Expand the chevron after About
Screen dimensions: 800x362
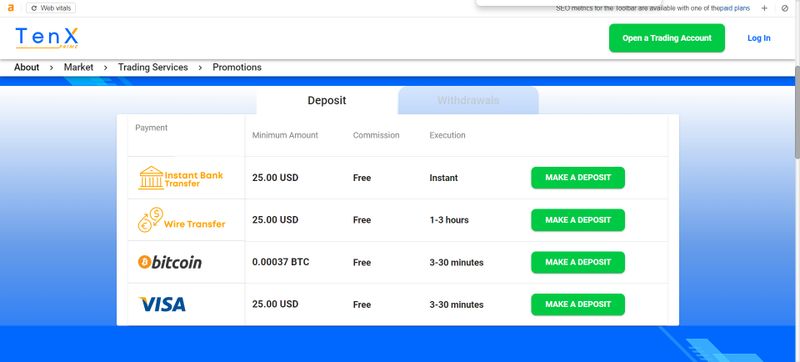coord(52,68)
